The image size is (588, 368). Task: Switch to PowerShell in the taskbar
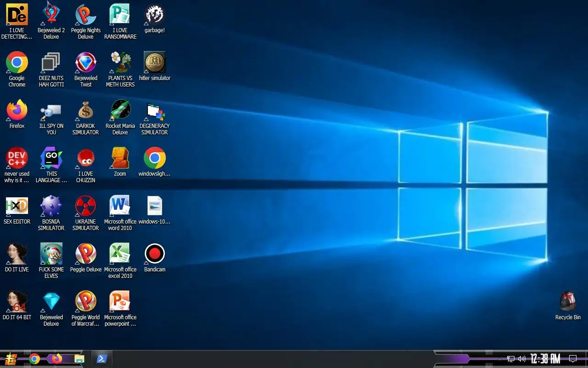[102, 359]
